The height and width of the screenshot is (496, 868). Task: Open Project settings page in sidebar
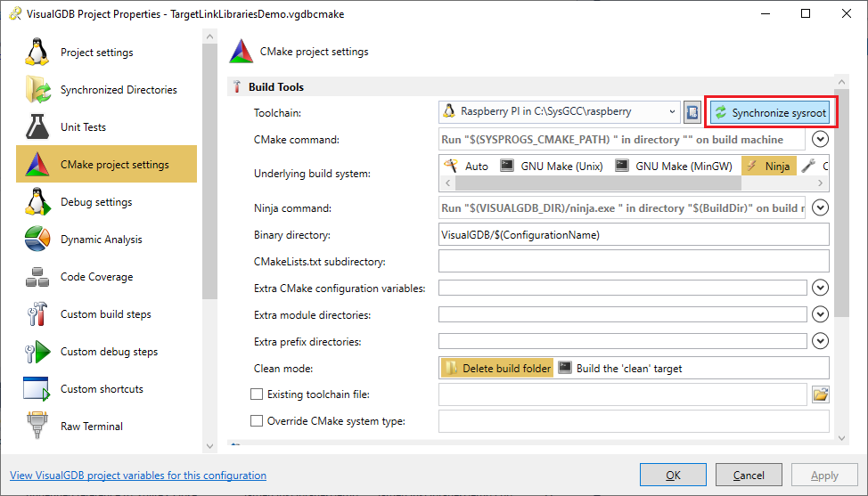106,53
